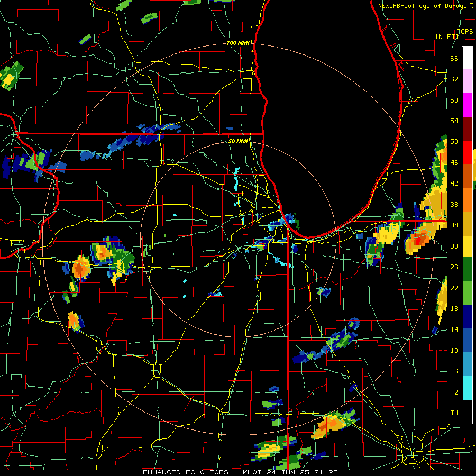
Task: Click legend value 22
Action: pyautogui.click(x=454, y=288)
